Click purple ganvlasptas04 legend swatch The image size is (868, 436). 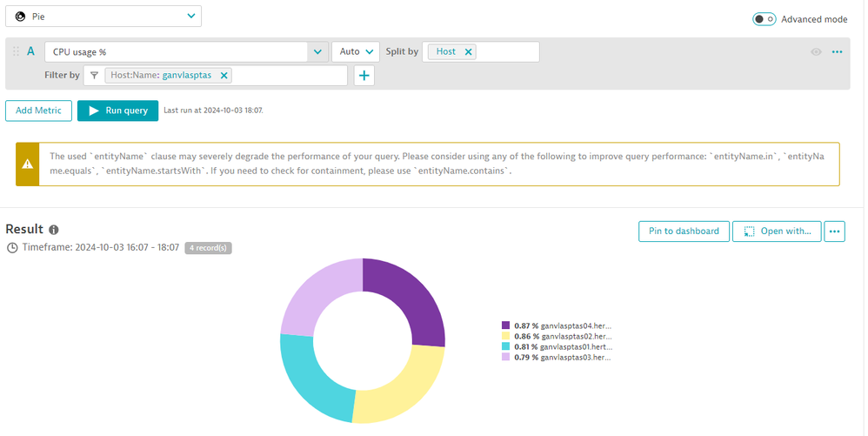coord(506,325)
